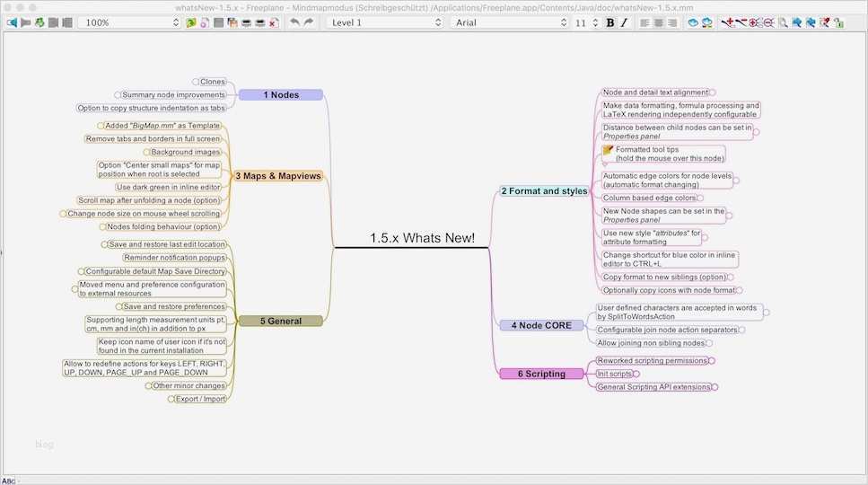Click the cloud color icon
Viewport: 868px width, 485px height.
tap(707, 22)
